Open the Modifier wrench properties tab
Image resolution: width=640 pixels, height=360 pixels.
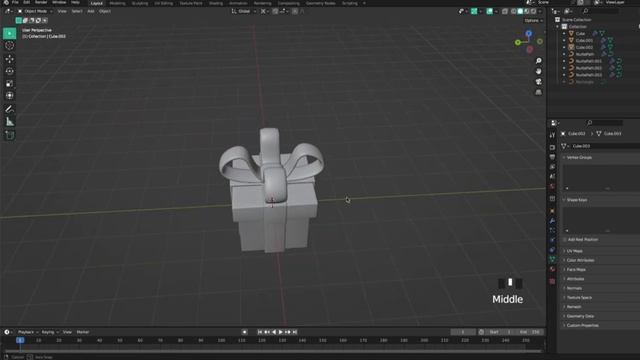pos(552,221)
